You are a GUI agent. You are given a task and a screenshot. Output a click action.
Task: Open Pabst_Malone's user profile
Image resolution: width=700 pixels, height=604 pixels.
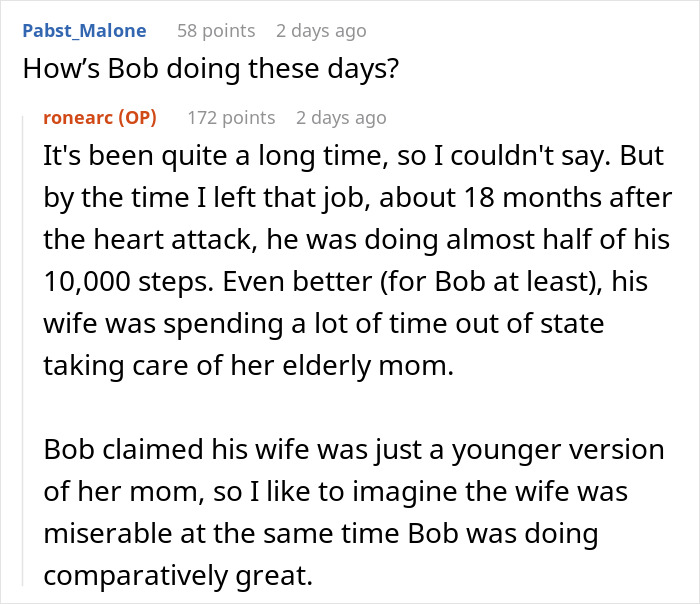82,31
